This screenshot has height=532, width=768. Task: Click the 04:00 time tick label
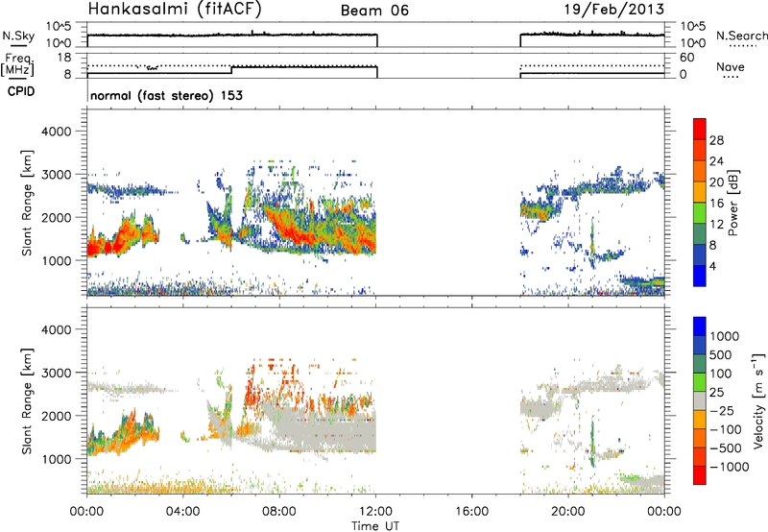tap(182, 512)
